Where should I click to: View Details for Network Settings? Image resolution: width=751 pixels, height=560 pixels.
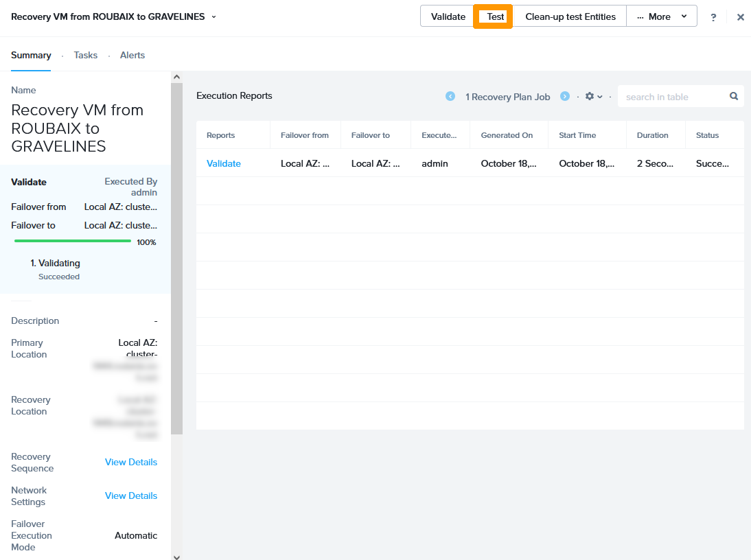pyautogui.click(x=131, y=495)
